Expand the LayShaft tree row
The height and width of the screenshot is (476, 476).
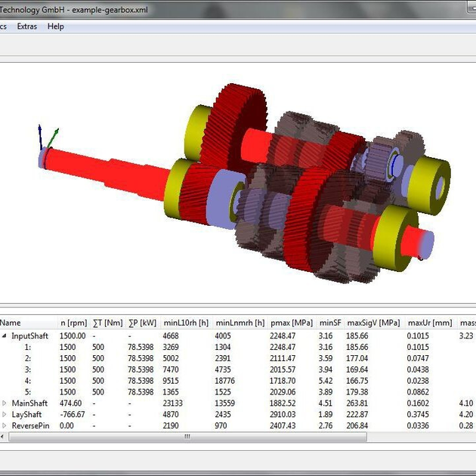5,415
